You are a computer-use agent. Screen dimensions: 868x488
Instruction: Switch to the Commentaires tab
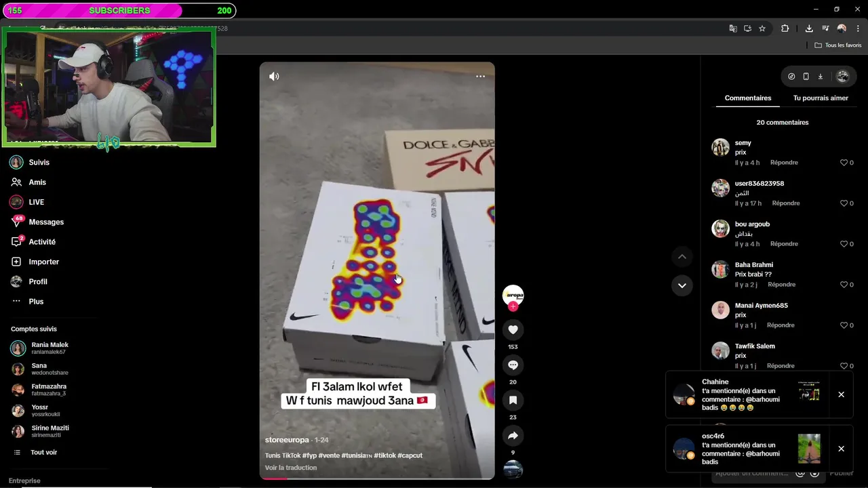coord(748,98)
